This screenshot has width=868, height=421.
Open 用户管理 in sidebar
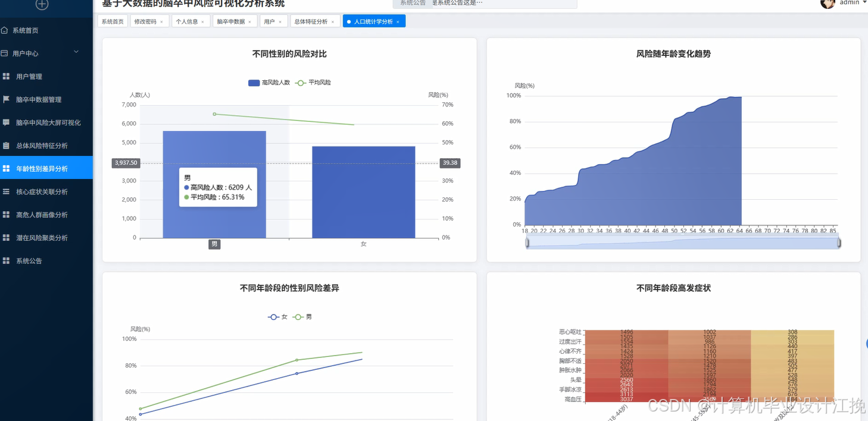46,76
